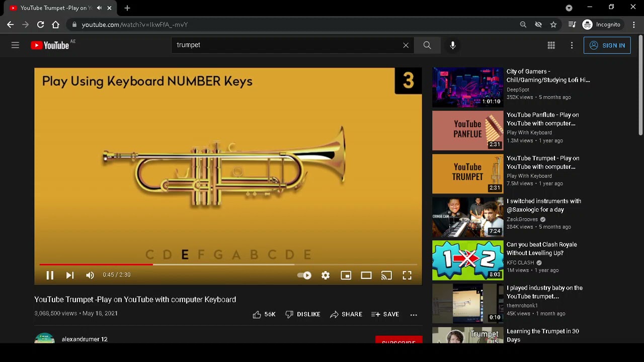Search with voice microphone
The height and width of the screenshot is (362, 644).
(x=453, y=45)
